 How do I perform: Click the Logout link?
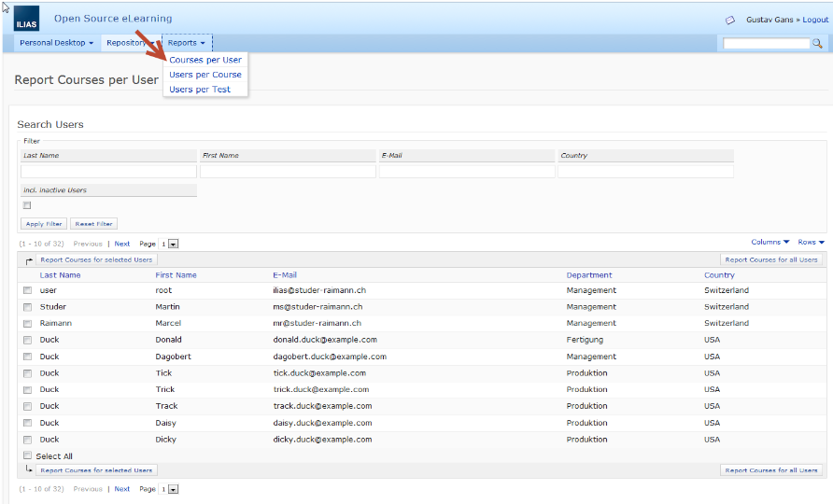pyautogui.click(x=814, y=20)
